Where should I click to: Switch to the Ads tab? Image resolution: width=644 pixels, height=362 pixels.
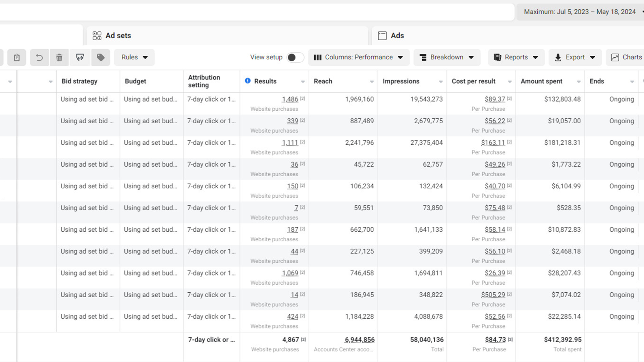397,36
